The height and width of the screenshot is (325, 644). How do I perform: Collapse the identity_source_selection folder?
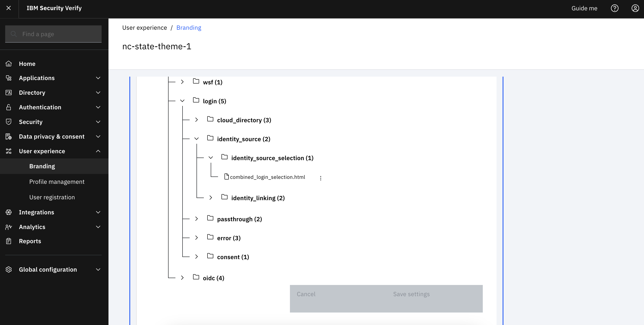(211, 158)
